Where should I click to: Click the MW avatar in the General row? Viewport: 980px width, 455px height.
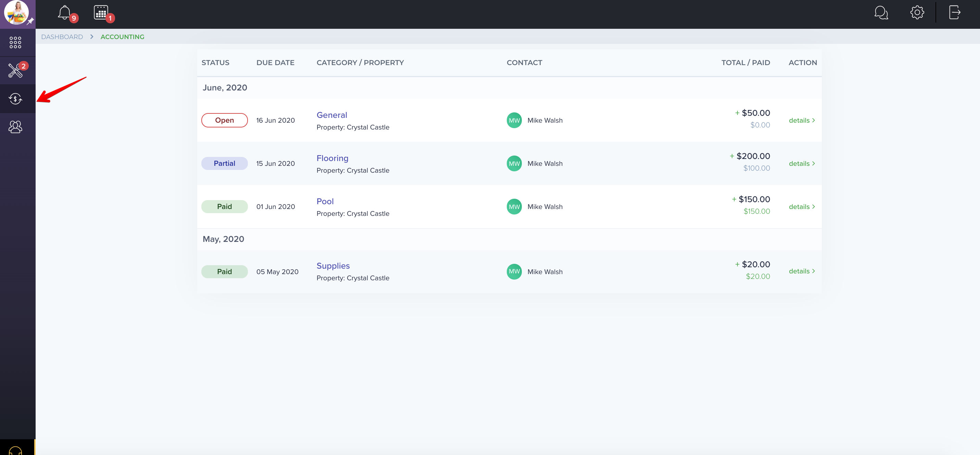coord(514,120)
